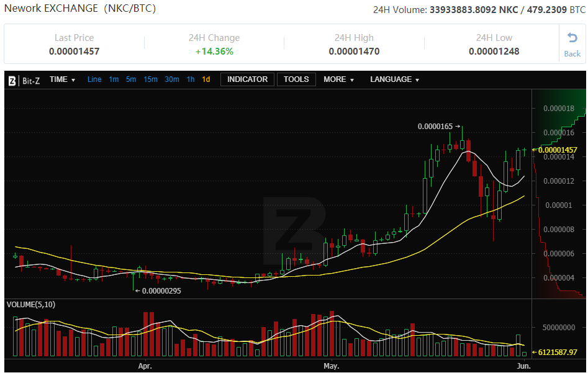This screenshot has width=588, height=373.
Task: Choose the 30m timeframe
Action: (172, 79)
